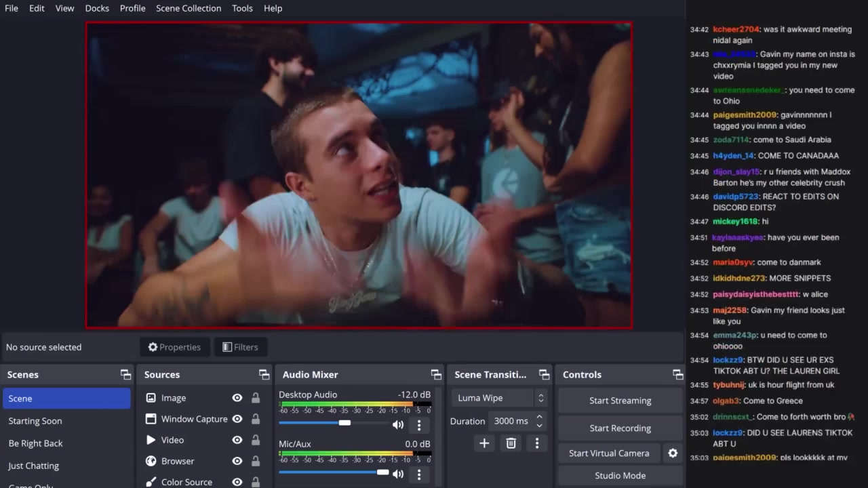Open Virtual Camera settings gear
This screenshot has width=868, height=488.
(x=673, y=453)
